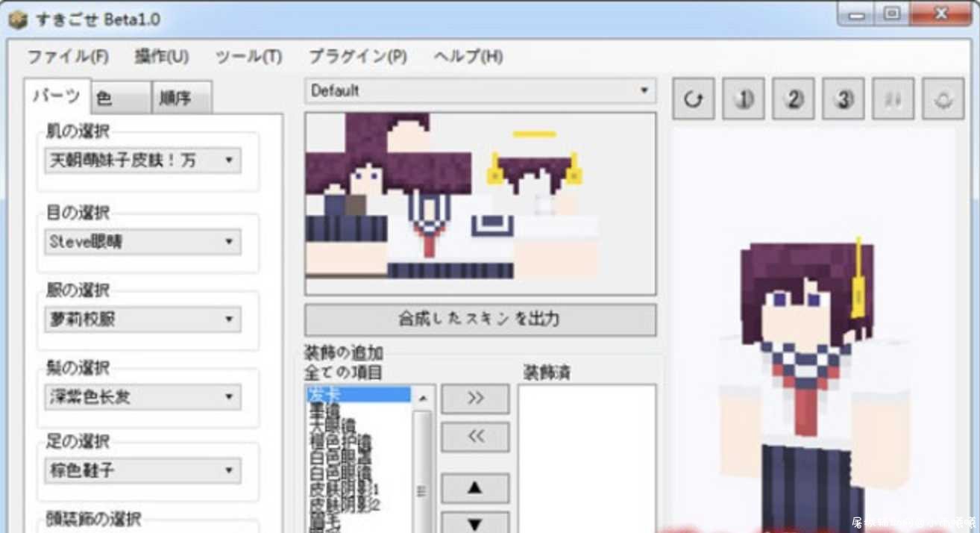The height and width of the screenshot is (533, 980).
Task: Maximize the すきごせ window
Action: point(892,14)
